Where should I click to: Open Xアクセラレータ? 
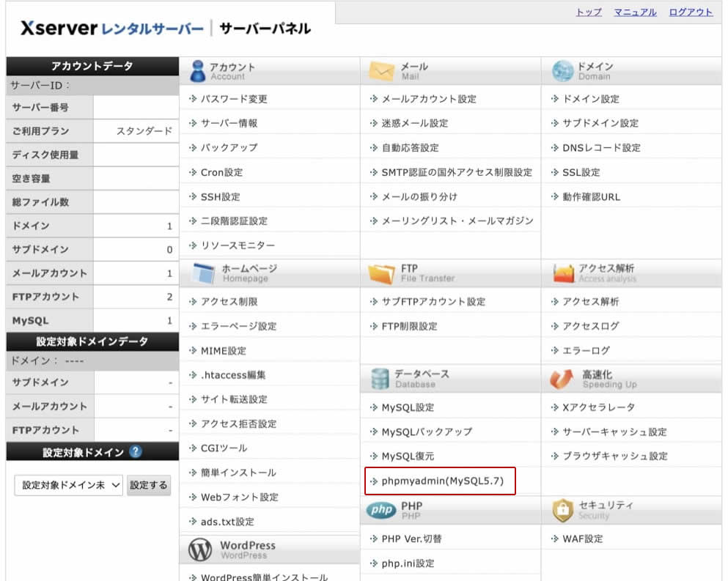coord(598,407)
